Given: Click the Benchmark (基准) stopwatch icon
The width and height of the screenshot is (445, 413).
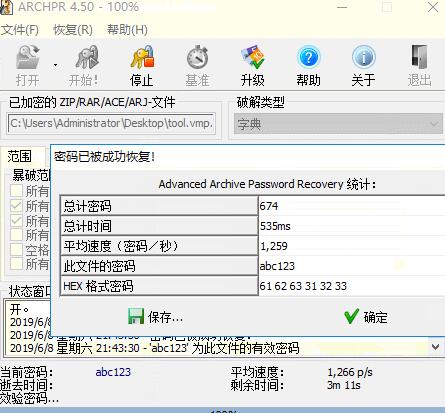Looking at the screenshot, I should click(x=197, y=57).
